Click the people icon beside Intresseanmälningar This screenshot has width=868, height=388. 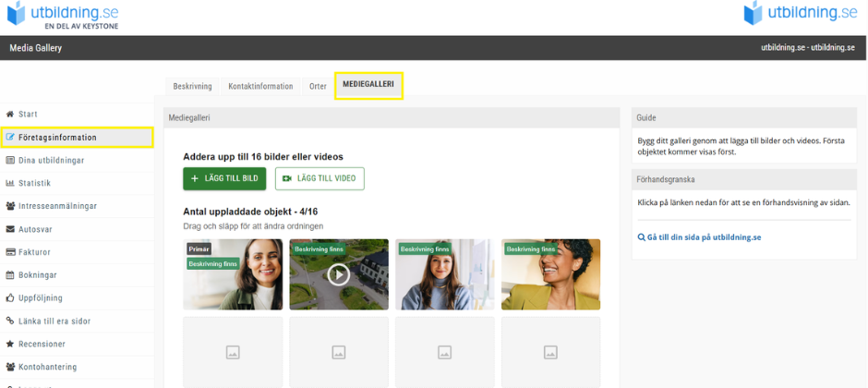coord(9,206)
